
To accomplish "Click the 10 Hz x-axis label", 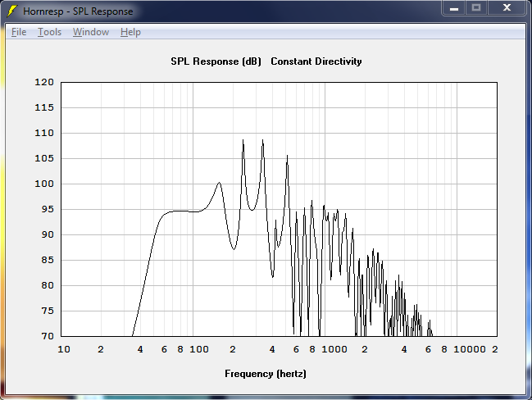I will (64, 349).
